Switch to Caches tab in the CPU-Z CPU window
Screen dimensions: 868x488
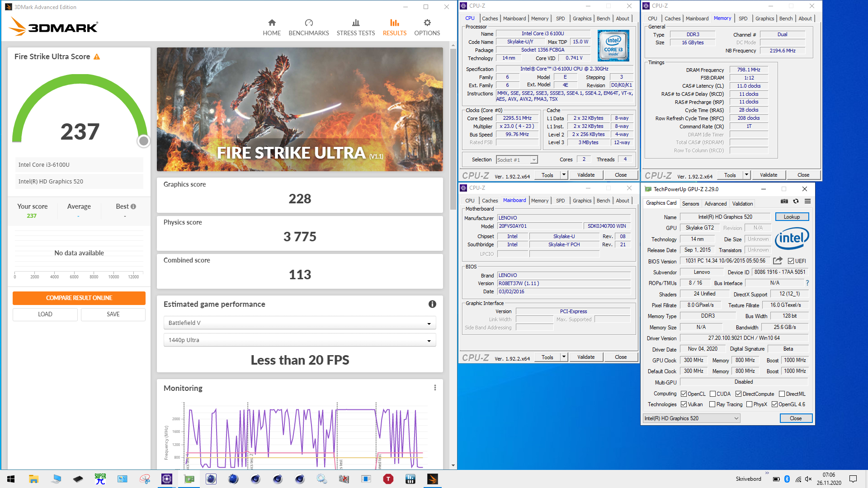pos(490,19)
